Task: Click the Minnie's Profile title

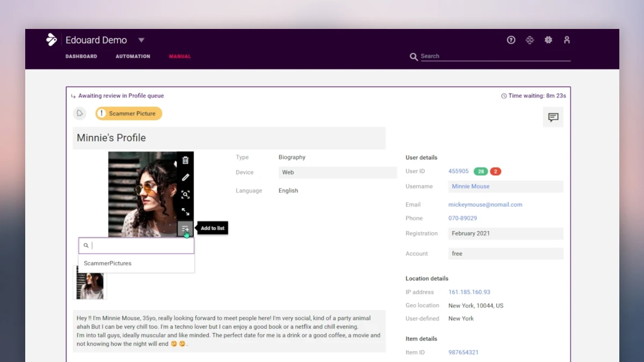Action: tap(111, 138)
